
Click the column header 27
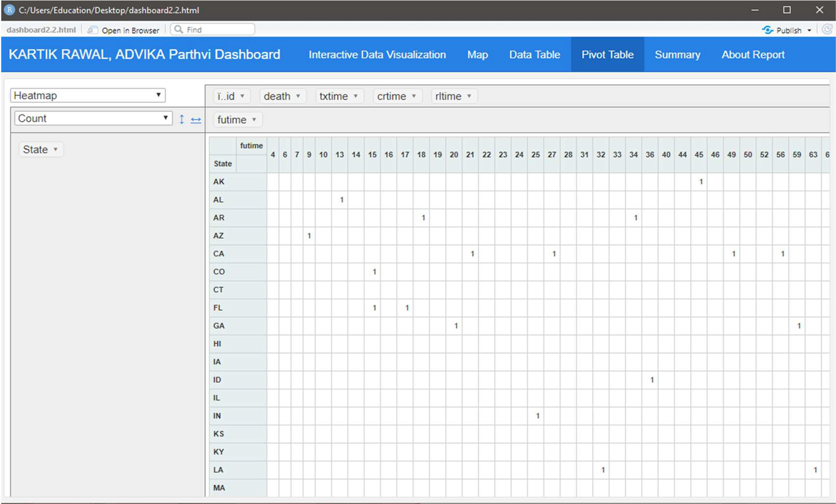[x=552, y=155]
